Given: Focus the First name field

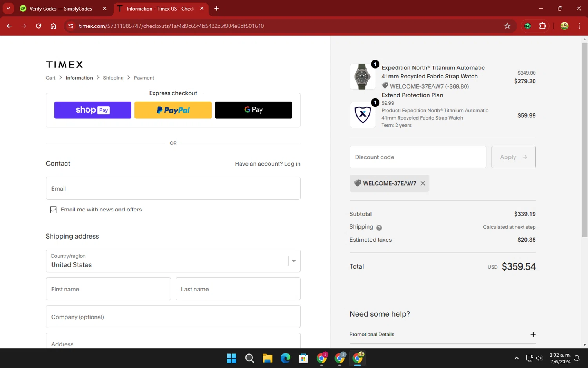Looking at the screenshot, I should [108, 289].
